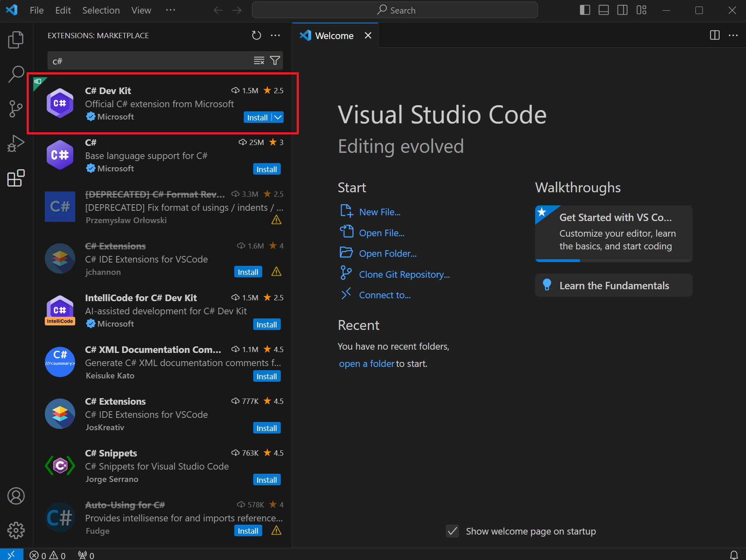Open the Run and Debug view
The image size is (746, 560).
tap(16, 143)
